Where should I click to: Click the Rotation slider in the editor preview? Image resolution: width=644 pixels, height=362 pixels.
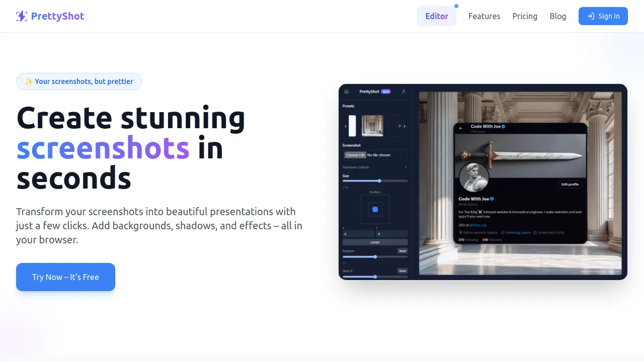[x=375, y=257]
